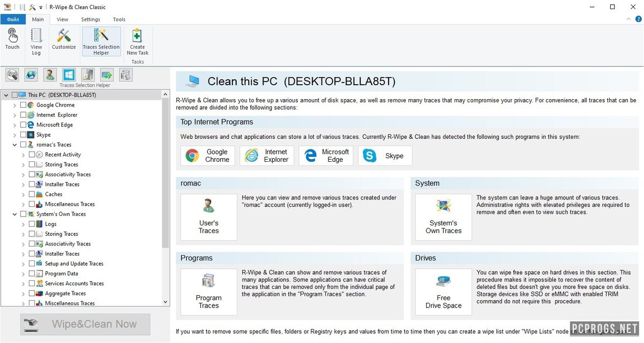Select the building programs helper icon
This screenshot has width=644, height=343.
click(87, 74)
